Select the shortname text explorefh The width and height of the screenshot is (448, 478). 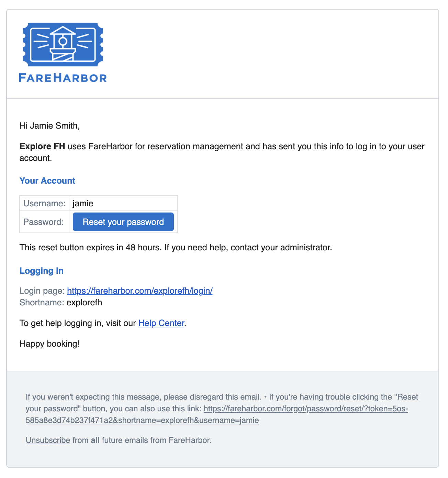point(85,303)
